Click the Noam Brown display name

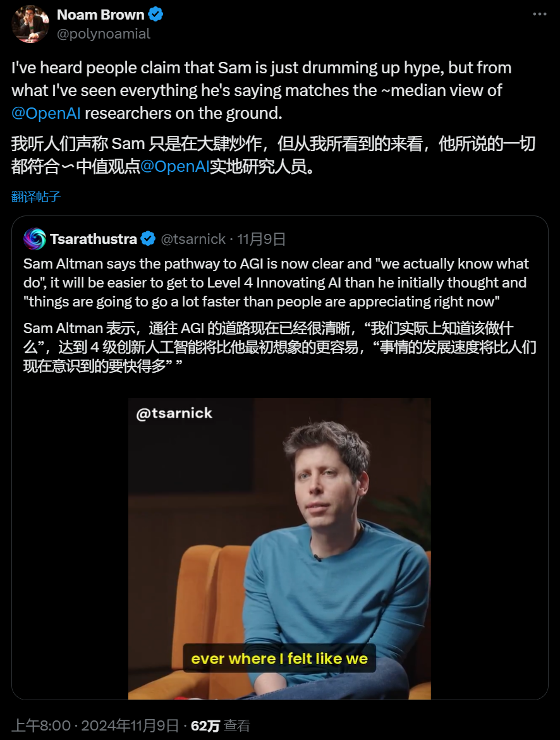coord(100,15)
